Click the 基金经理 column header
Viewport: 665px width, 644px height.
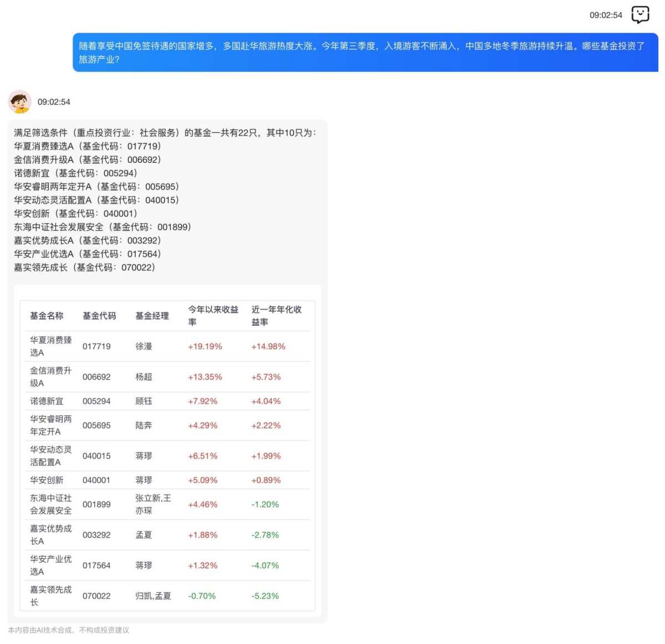pos(152,316)
